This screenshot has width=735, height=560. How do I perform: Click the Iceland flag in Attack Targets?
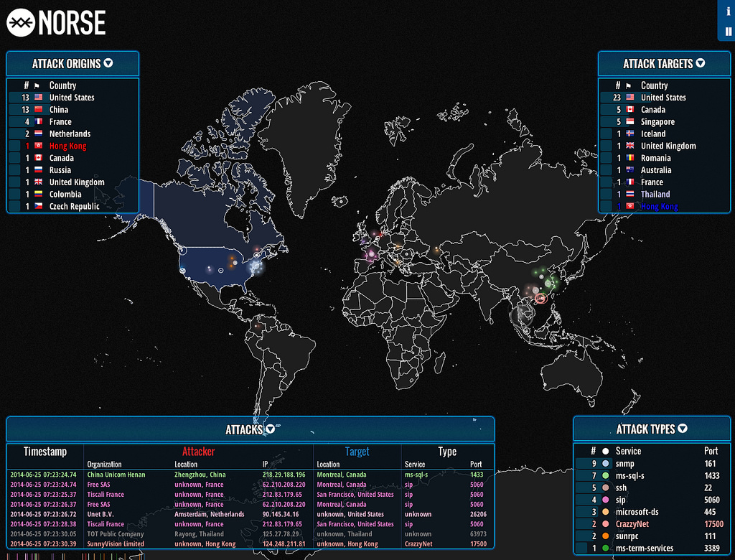[630, 134]
